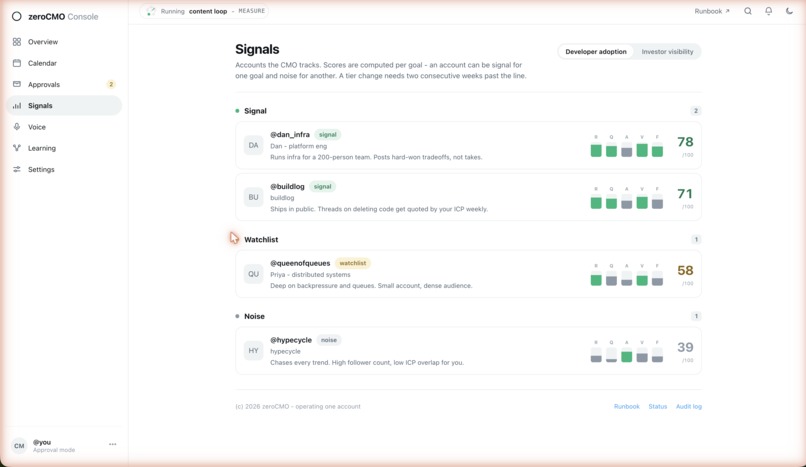Click the 78 score value
The width and height of the screenshot is (806, 467).
point(685,142)
